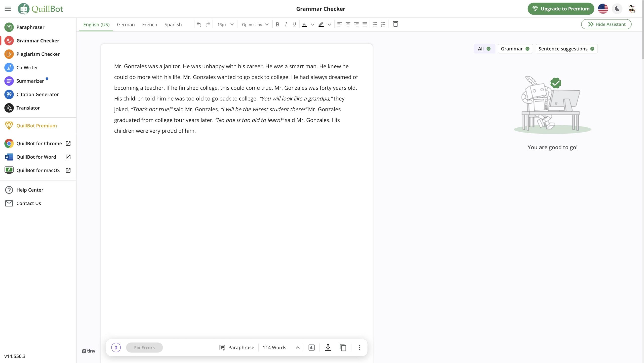Justify text alignment icon

(365, 24)
